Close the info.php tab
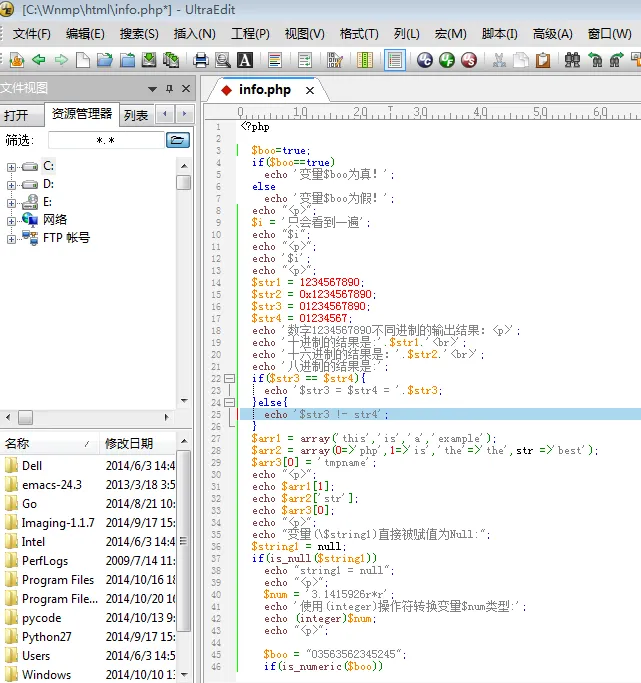 [310, 90]
